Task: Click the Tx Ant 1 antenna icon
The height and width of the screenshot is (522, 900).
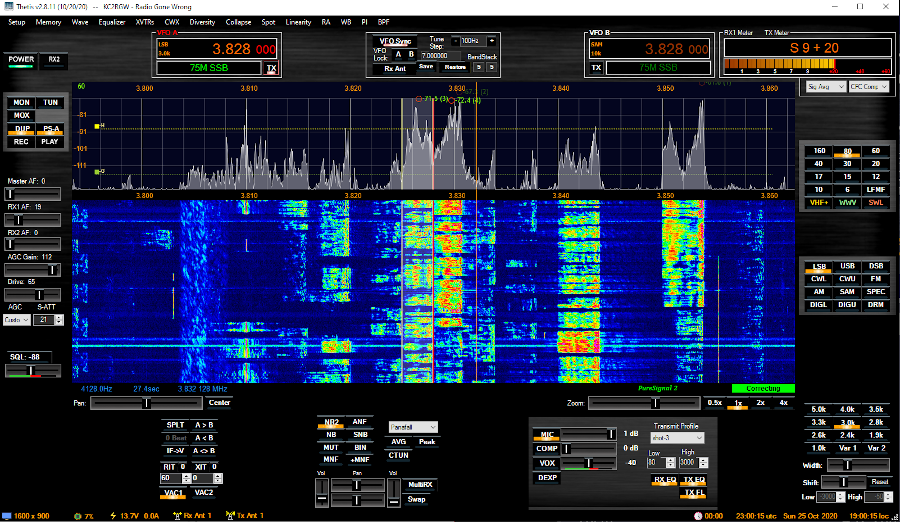Action: coord(230,516)
